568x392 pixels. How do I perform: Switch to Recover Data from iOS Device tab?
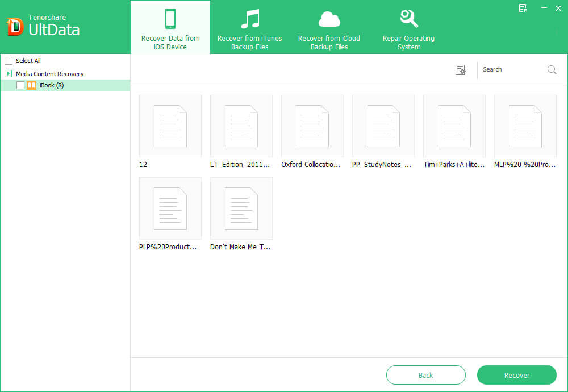tap(170, 27)
